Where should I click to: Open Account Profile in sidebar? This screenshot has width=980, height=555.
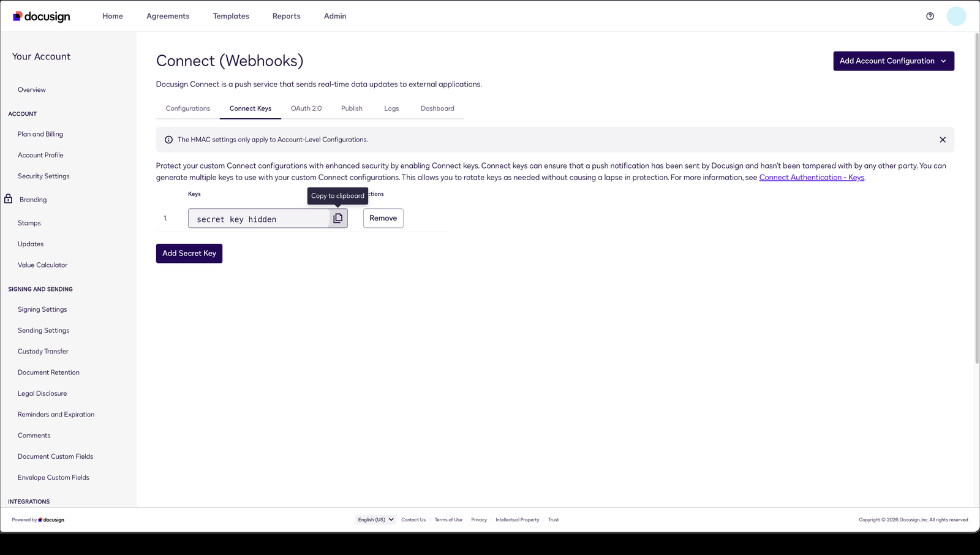40,156
